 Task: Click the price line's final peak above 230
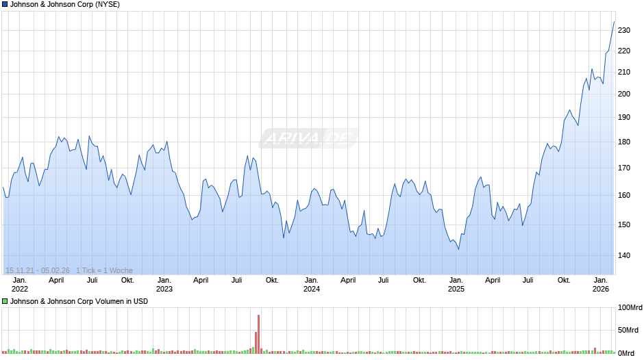coord(614,22)
